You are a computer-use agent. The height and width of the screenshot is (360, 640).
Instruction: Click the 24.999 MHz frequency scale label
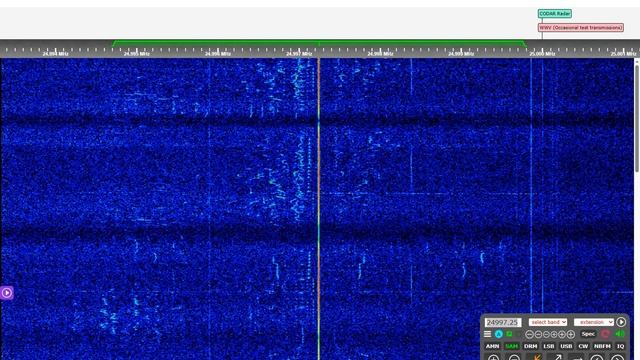pyautogui.click(x=461, y=54)
